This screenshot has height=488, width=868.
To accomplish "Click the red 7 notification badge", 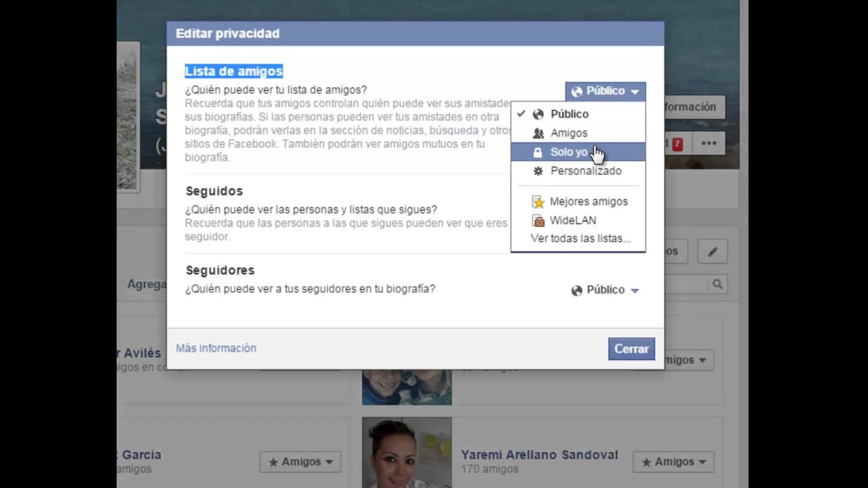I will click(x=677, y=144).
